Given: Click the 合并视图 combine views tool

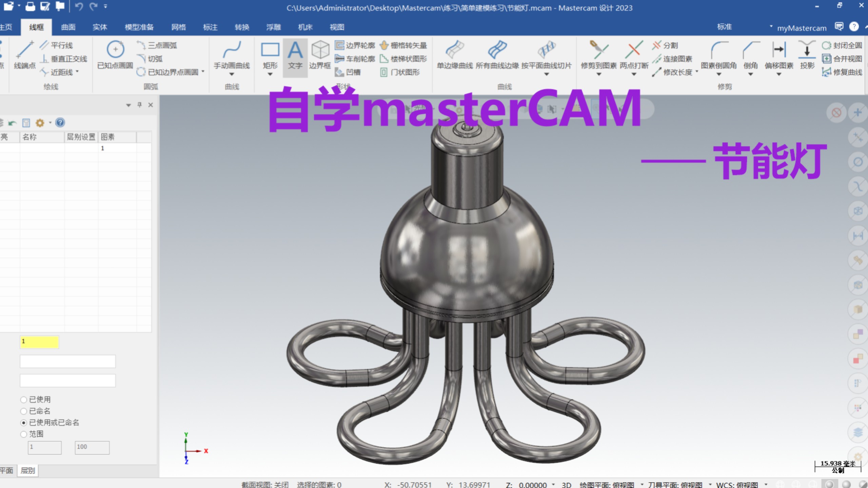Looking at the screenshot, I should click(x=842, y=59).
